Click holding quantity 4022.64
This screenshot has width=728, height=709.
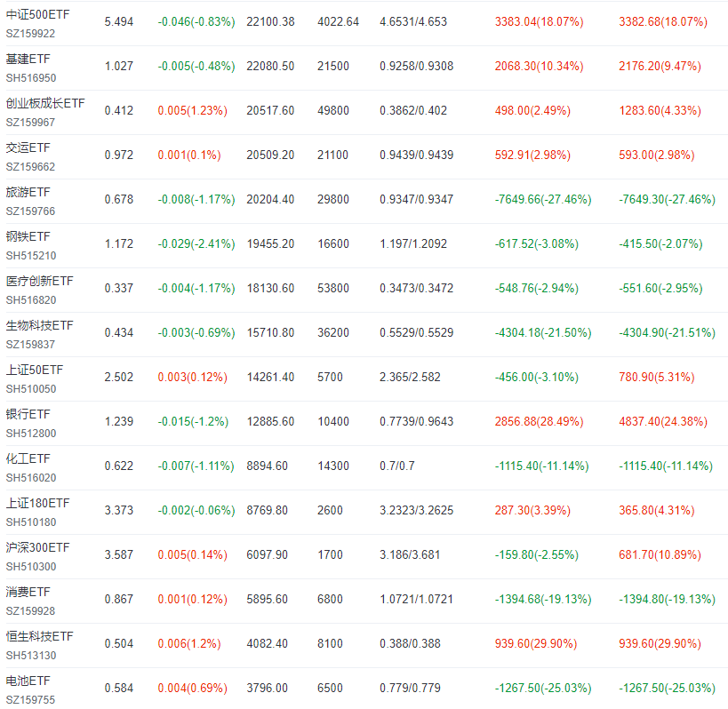tap(338, 22)
